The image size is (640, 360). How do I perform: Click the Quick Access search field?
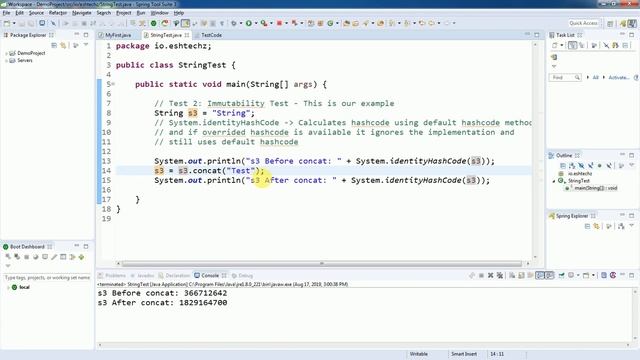click(584, 23)
